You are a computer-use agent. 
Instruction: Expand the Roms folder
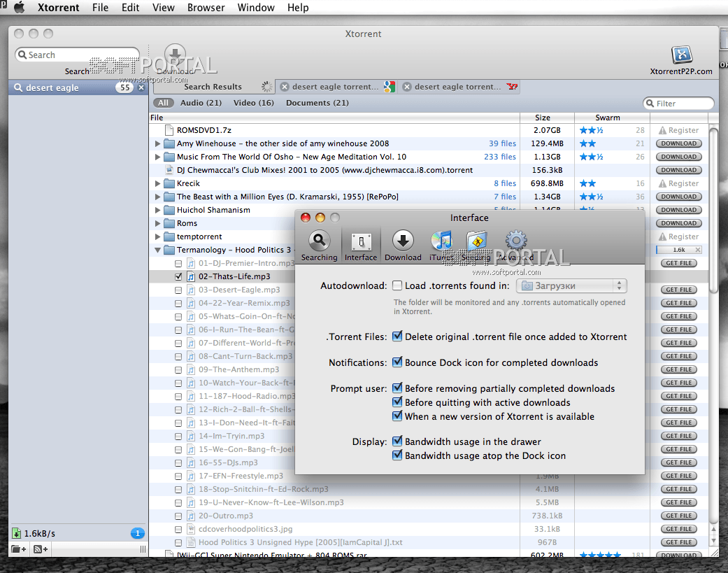(157, 223)
